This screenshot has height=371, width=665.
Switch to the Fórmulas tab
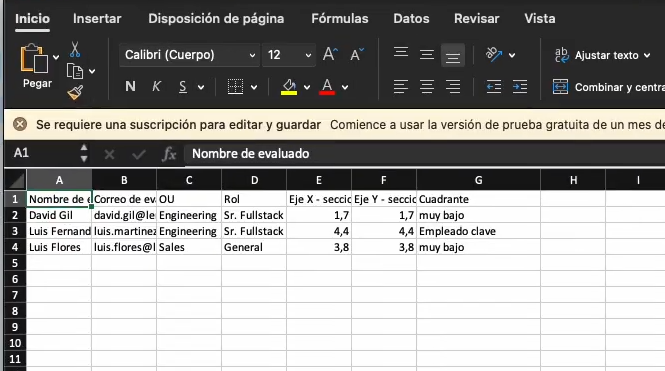tap(340, 19)
